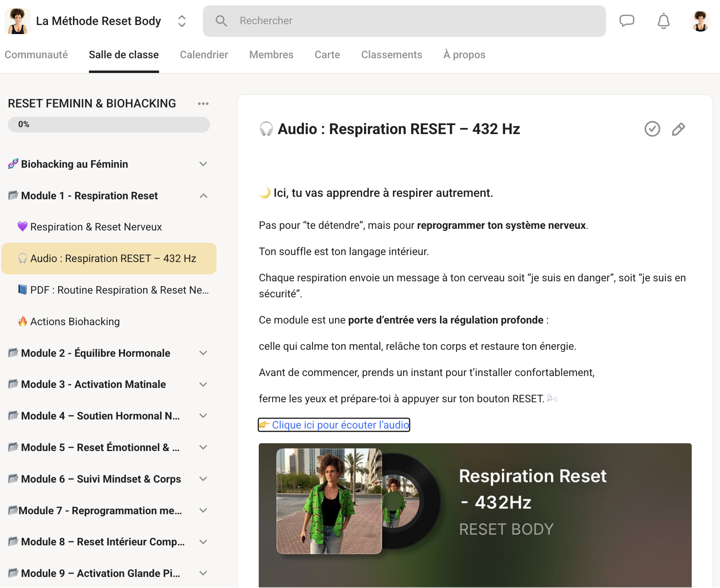Open the Respiration & Reset Nerveux lesson
720x588 pixels.
point(109,227)
